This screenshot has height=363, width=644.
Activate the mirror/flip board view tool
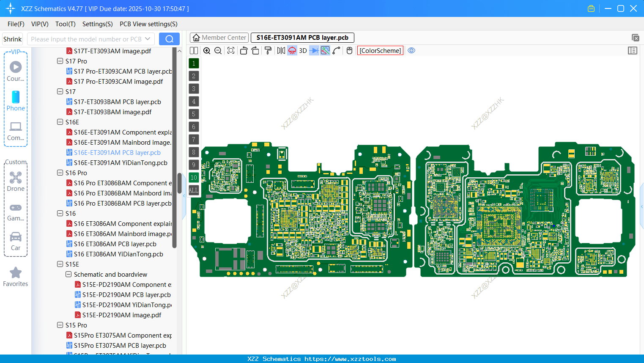coord(280,50)
